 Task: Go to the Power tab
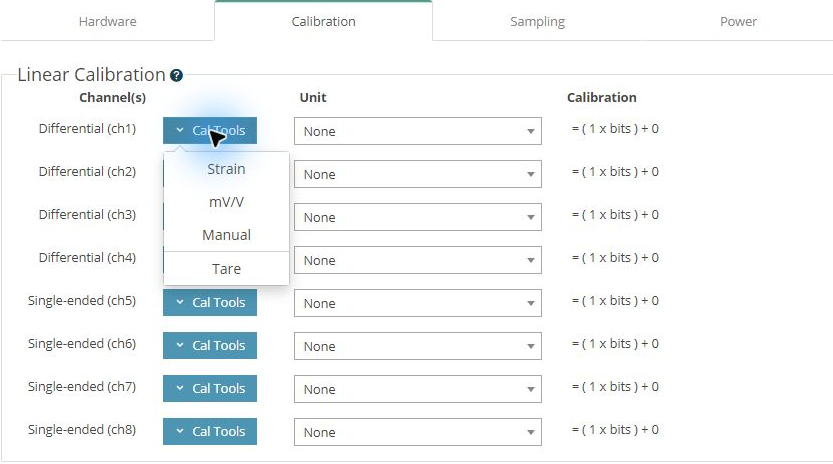(x=738, y=21)
